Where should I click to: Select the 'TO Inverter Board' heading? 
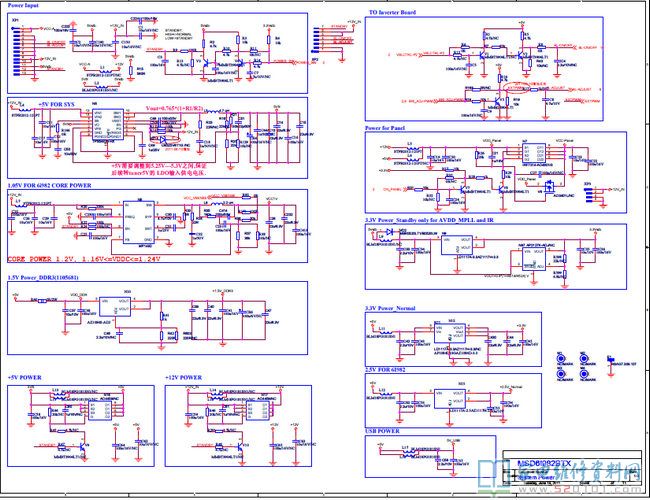[392, 12]
